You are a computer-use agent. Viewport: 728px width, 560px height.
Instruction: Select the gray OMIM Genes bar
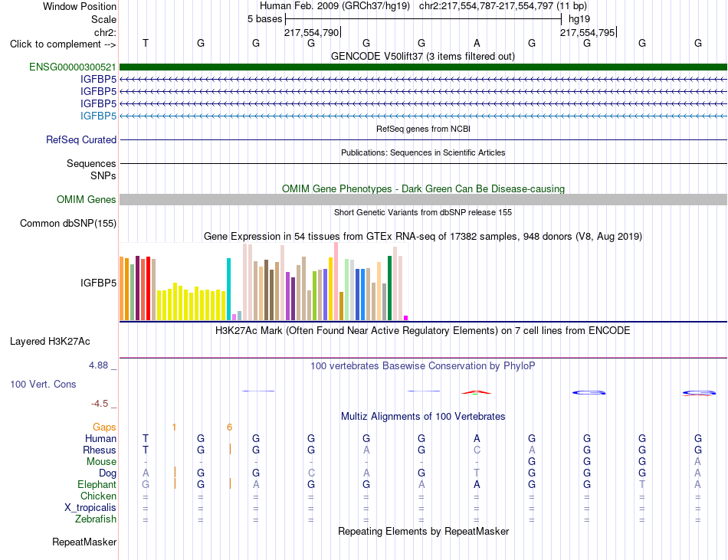click(423, 199)
